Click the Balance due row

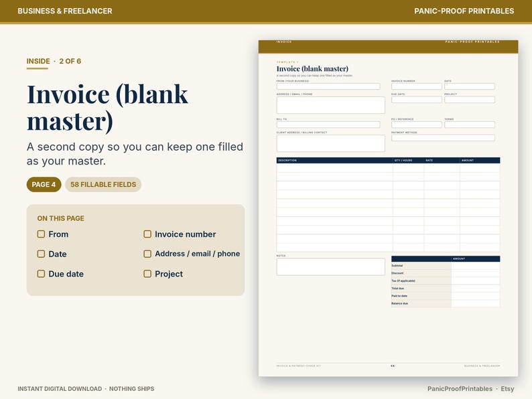pos(446,303)
